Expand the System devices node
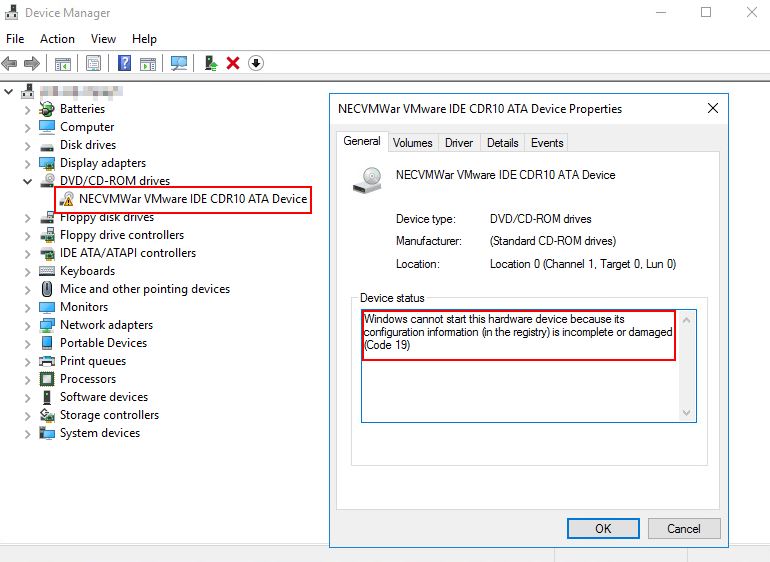Image resolution: width=770 pixels, height=562 pixels. coord(28,434)
